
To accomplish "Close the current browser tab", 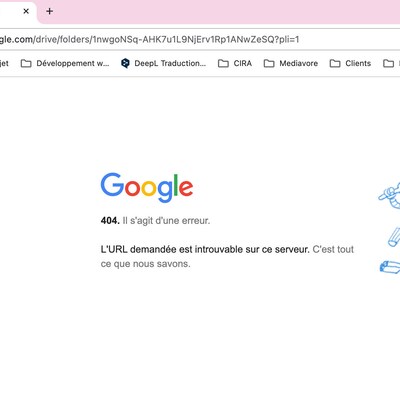I will tap(26, 11).
